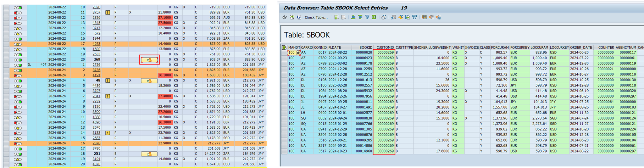Image resolution: width=644 pixels, height=168 pixels.
Task: Click the red traffic light in customer 2326 row
Action: point(15,18)
